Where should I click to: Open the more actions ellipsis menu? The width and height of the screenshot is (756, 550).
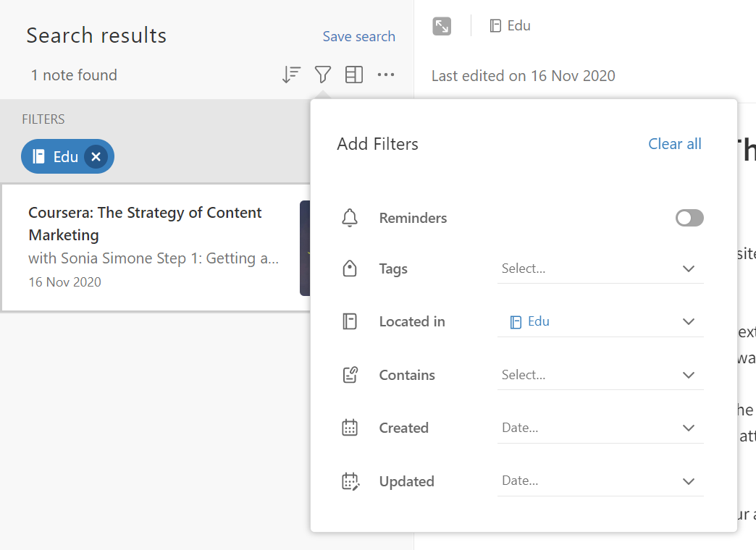coord(386,75)
